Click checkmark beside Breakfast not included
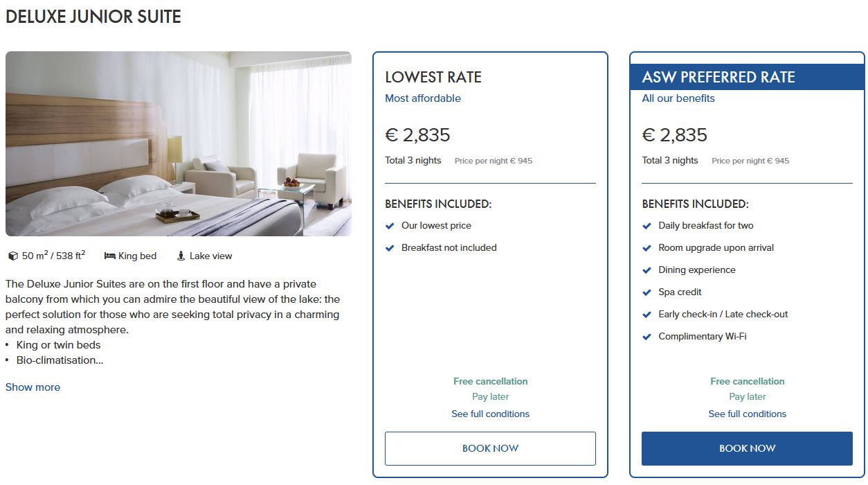This screenshot has width=868, height=485. (390, 248)
